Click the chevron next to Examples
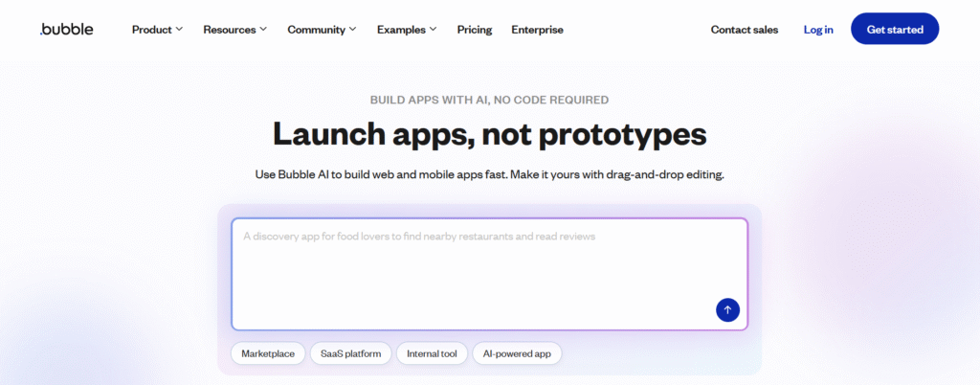 click(433, 30)
